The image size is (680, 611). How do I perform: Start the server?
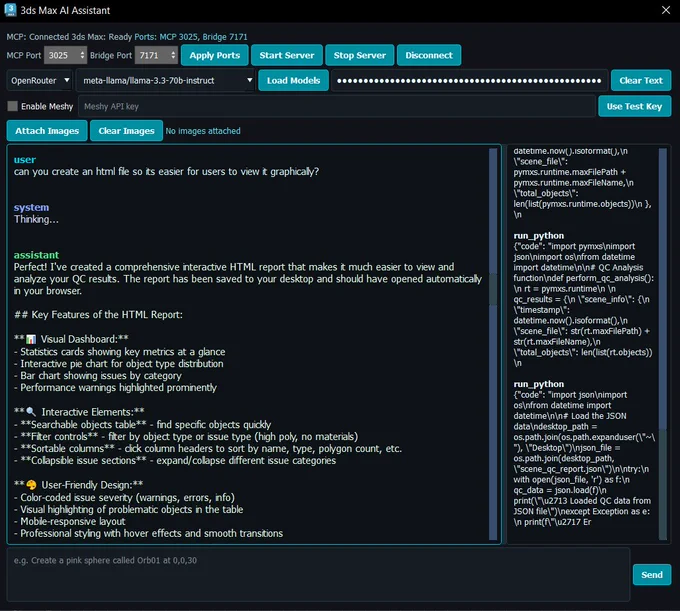point(287,55)
